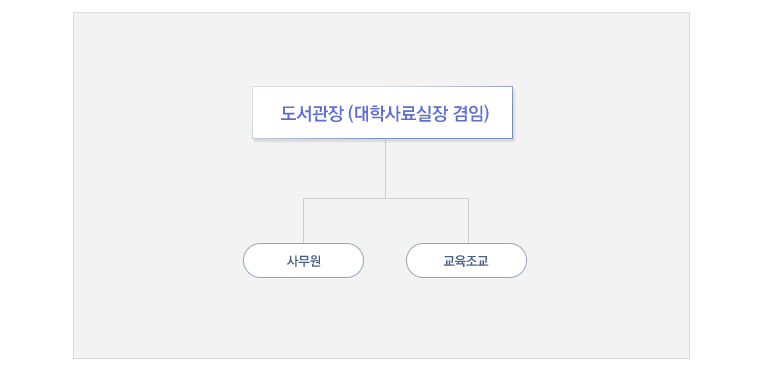Screen dimensions: 764x376
Task: Click the 사무원 text label
Action: (x=304, y=261)
